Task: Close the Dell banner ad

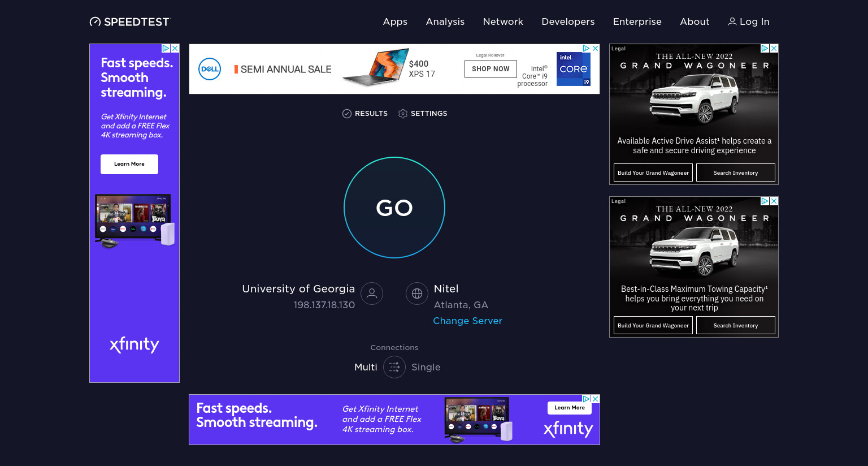Action: (595, 49)
